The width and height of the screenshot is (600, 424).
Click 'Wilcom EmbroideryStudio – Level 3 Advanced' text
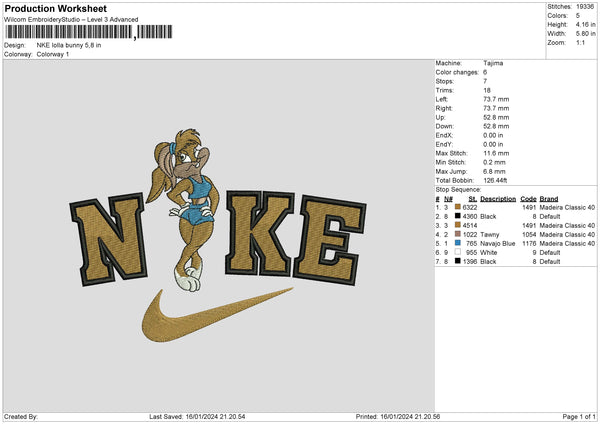71,20
